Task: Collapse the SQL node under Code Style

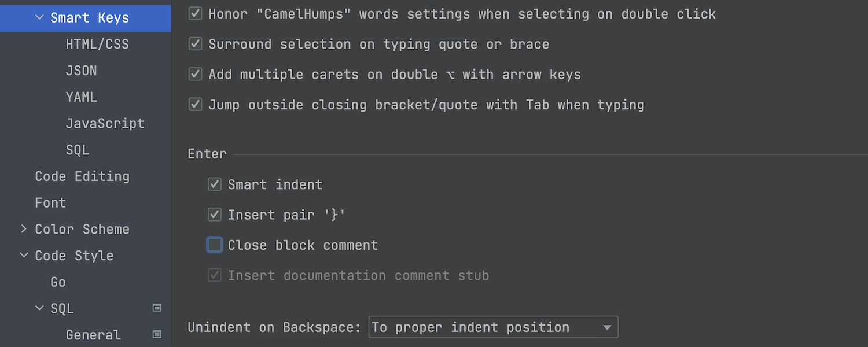Action: pyautogui.click(x=39, y=308)
